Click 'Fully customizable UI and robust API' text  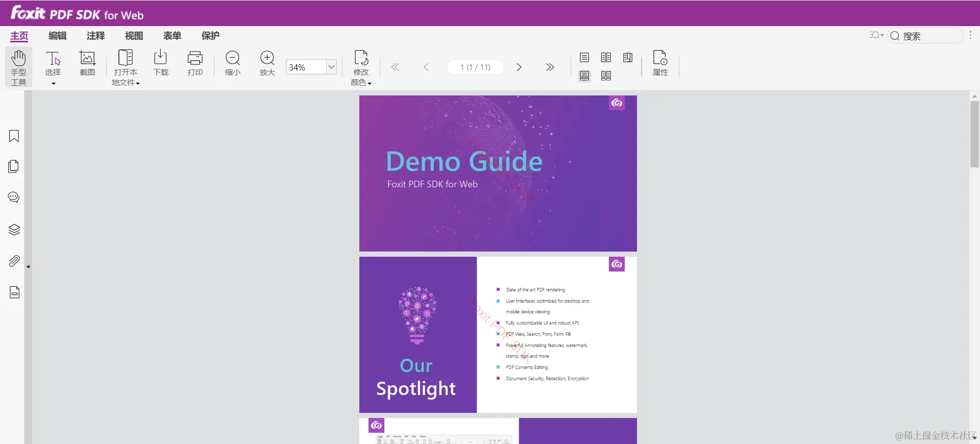[x=542, y=323]
